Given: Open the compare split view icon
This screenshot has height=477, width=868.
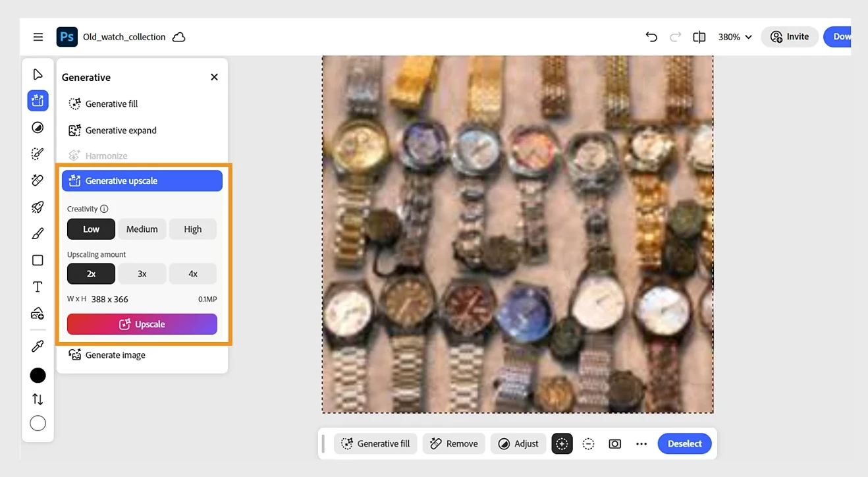Looking at the screenshot, I should tap(699, 37).
